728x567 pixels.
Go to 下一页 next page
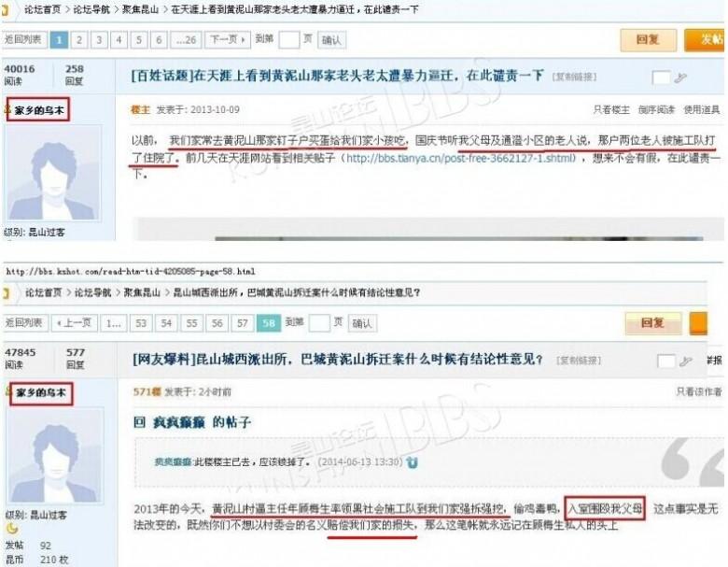click(228, 40)
